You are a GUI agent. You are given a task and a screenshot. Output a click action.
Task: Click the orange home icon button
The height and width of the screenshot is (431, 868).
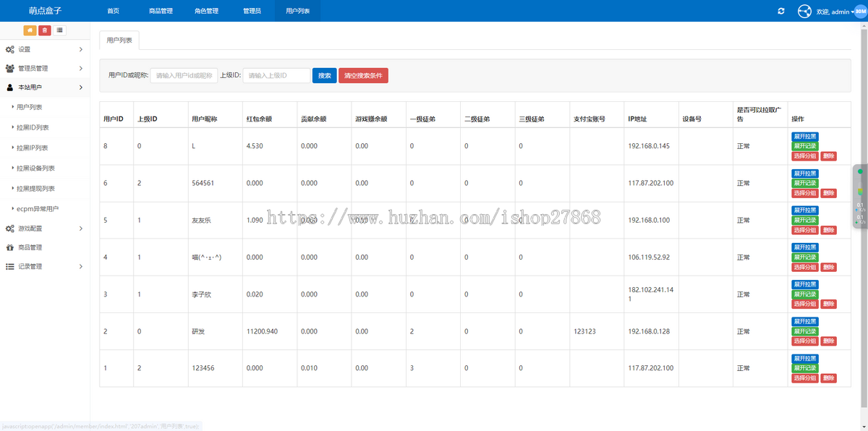(x=30, y=30)
